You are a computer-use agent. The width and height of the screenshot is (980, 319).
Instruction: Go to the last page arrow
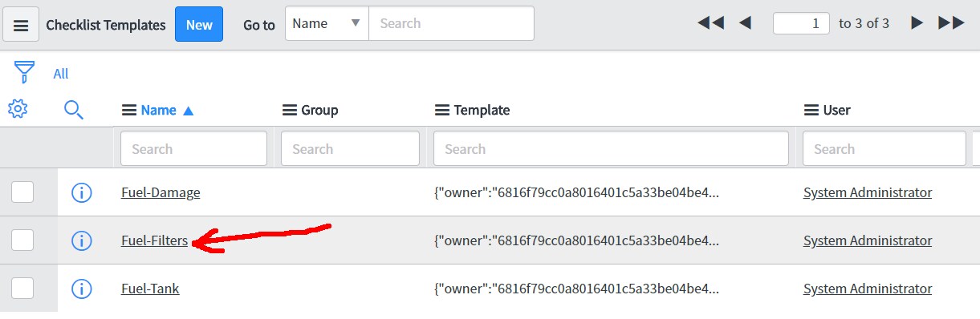point(951,23)
